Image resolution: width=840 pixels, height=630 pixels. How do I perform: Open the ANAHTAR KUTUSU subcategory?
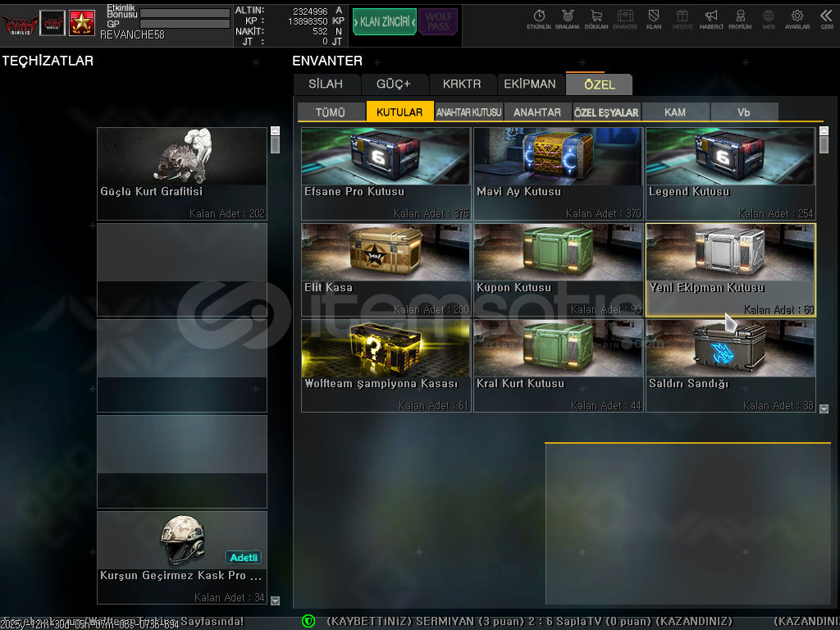point(468,112)
